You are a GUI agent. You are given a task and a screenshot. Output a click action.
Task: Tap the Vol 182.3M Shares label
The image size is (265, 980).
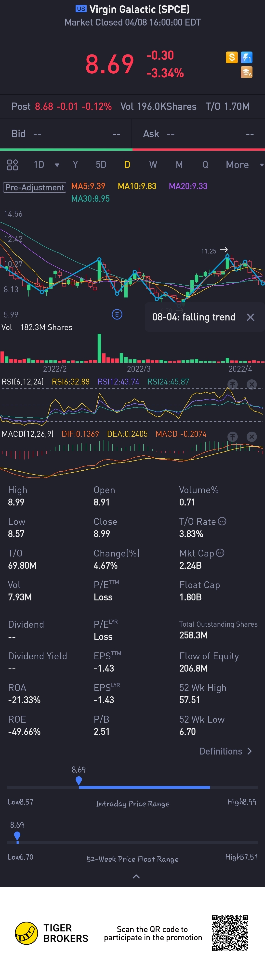click(x=37, y=327)
